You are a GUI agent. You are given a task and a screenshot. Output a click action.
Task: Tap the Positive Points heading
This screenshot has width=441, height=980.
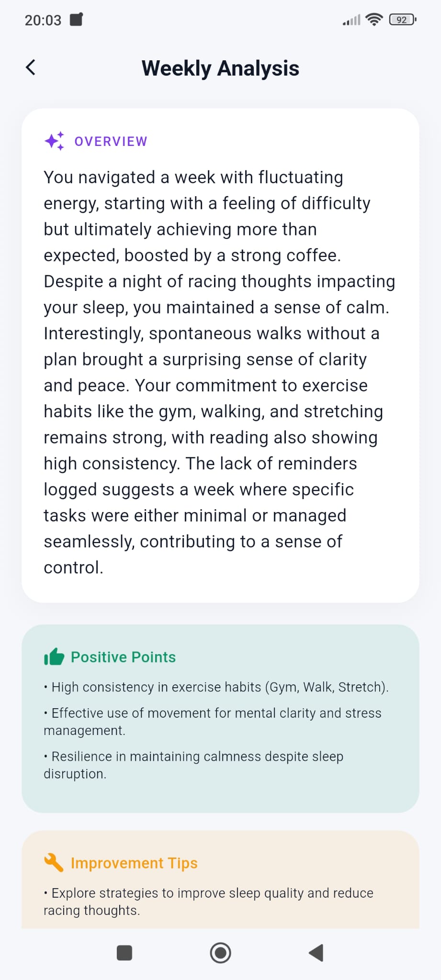click(123, 657)
